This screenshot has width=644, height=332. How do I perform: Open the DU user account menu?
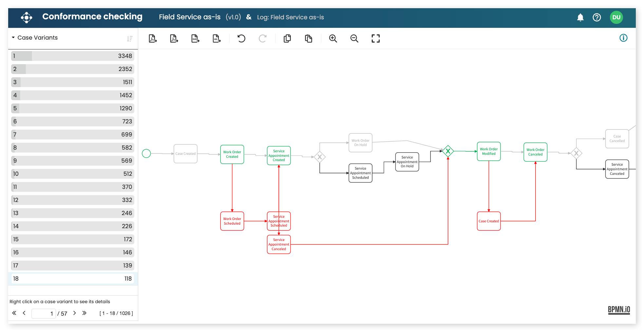[616, 17]
